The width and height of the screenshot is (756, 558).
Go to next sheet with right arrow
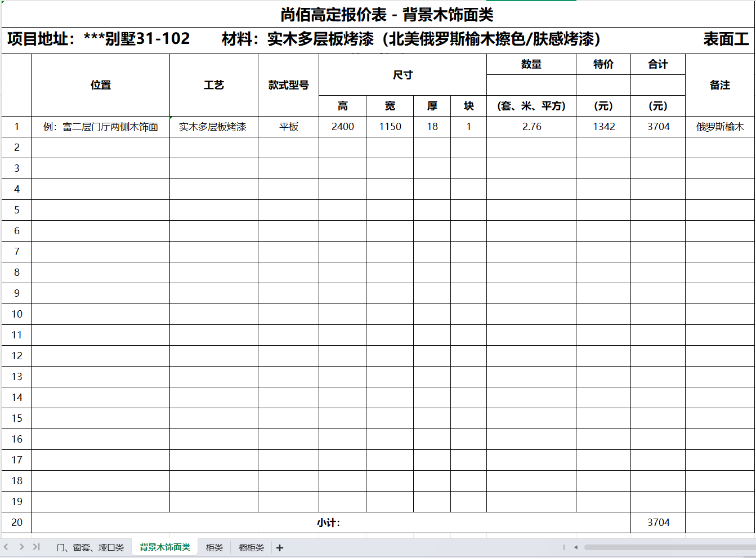coord(21,547)
